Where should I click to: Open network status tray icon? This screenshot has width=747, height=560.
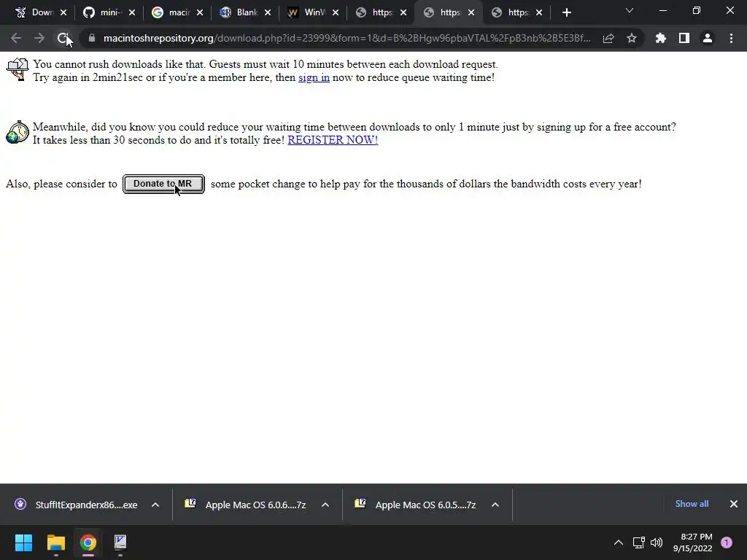coord(638,542)
